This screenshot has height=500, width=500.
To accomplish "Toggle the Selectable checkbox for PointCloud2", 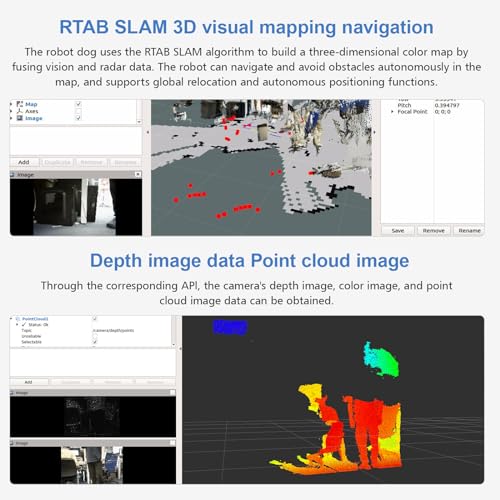I will point(95,342).
